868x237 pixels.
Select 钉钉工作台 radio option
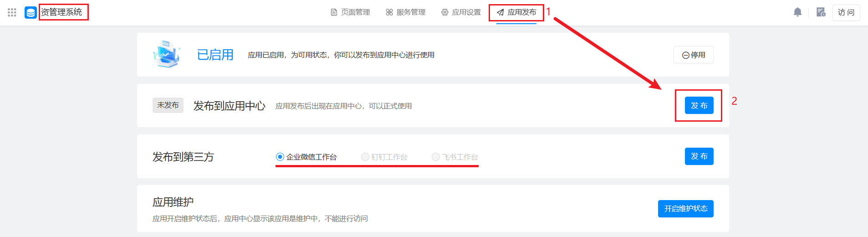[x=365, y=157]
